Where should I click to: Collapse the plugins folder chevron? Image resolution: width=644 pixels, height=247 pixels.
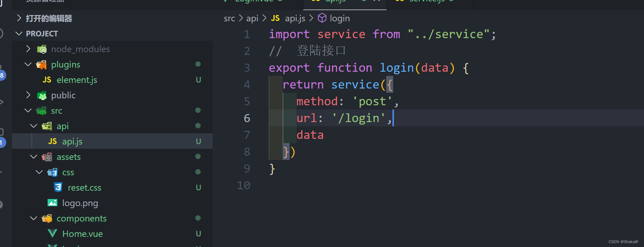pyautogui.click(x=28, y=64)
